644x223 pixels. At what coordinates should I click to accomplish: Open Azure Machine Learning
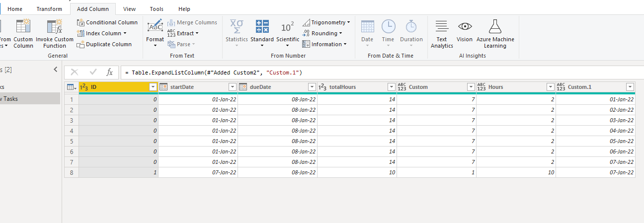(495, 33)
